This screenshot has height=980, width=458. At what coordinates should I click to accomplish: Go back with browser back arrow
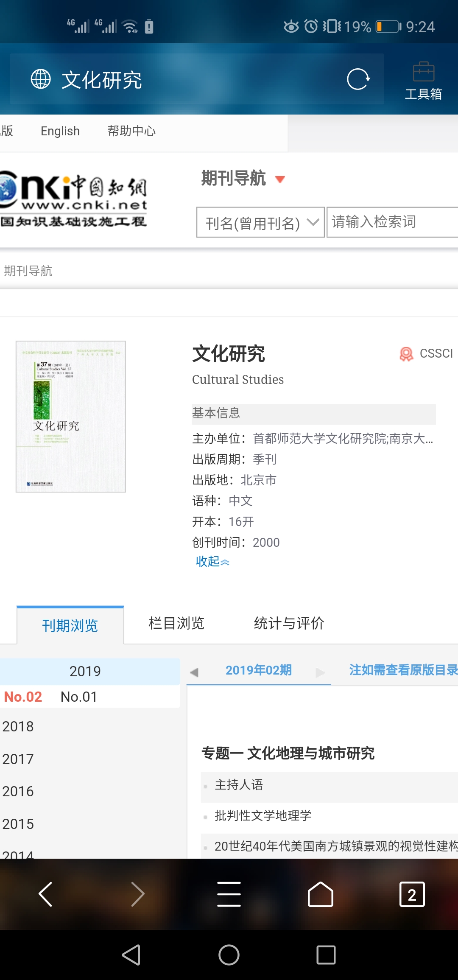[x=46, y=894]
